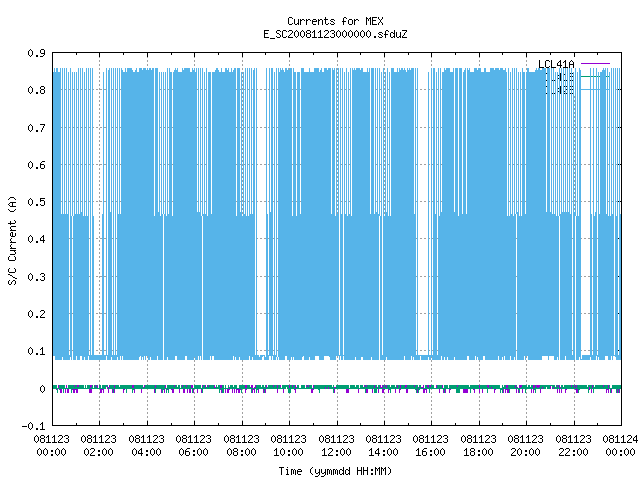Select the y-axis value -0.1
640x480 pixels.
(x=33, y=426)
